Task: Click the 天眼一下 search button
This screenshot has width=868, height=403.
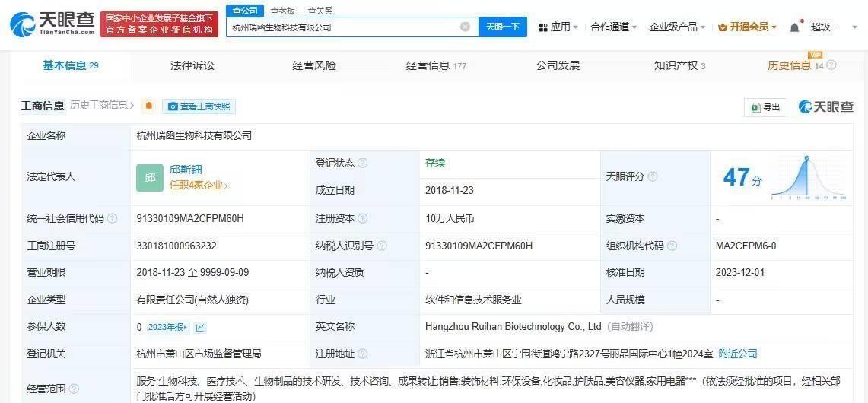Action: (x=503, y=27)
